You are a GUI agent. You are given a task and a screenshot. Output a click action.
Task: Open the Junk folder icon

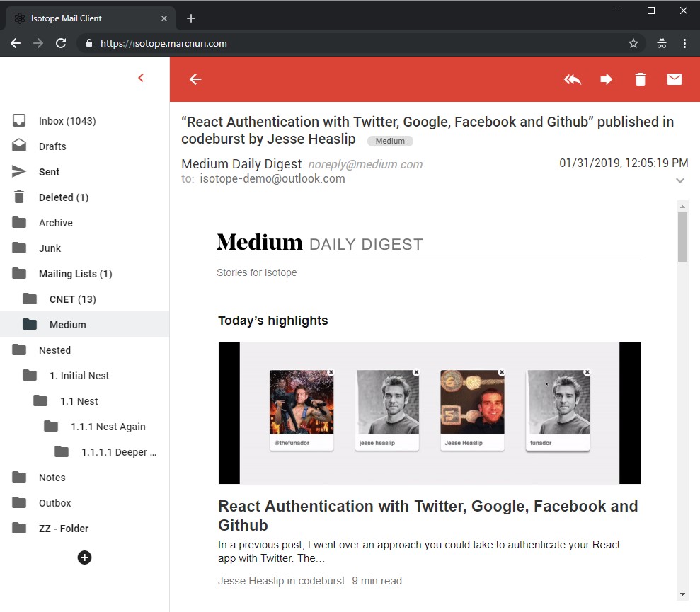tap(18, 248)
